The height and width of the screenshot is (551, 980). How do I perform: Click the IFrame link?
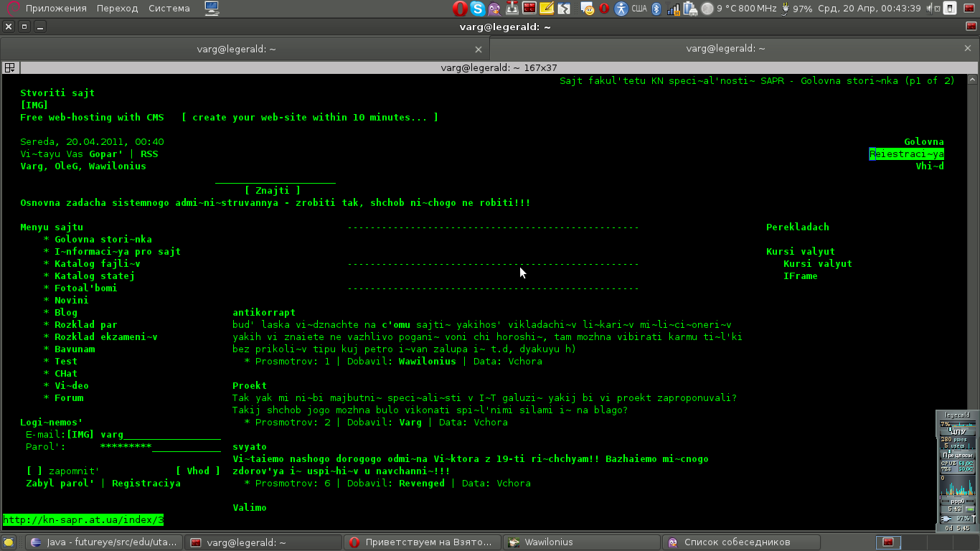pos(801,276)
